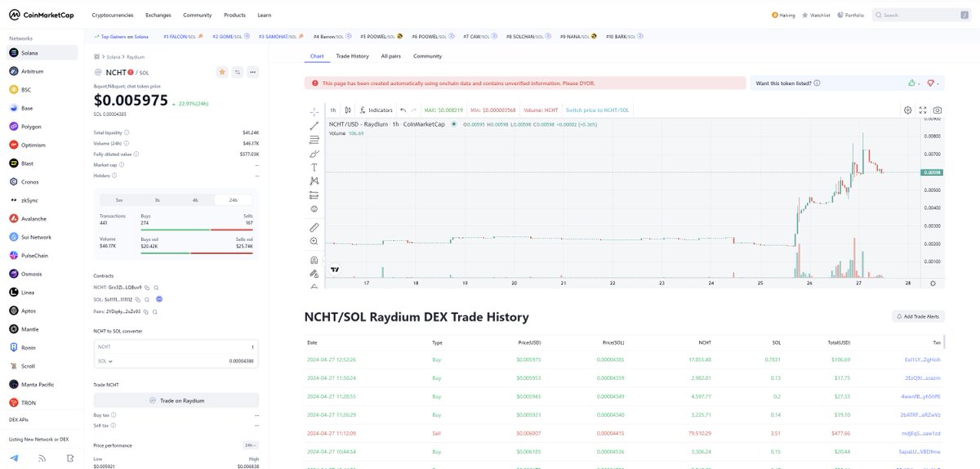Select the 1h stats interval

157,199
